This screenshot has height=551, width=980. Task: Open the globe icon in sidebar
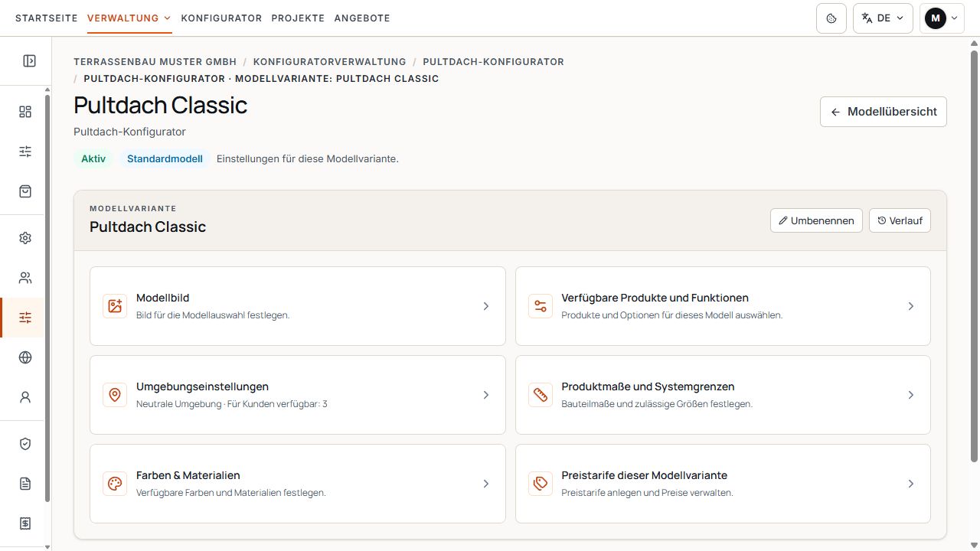[25, 357]
